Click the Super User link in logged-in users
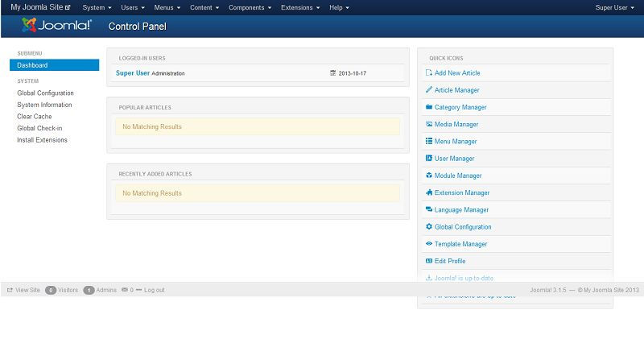This screenshot has height=343, width=644. point(132,73)
